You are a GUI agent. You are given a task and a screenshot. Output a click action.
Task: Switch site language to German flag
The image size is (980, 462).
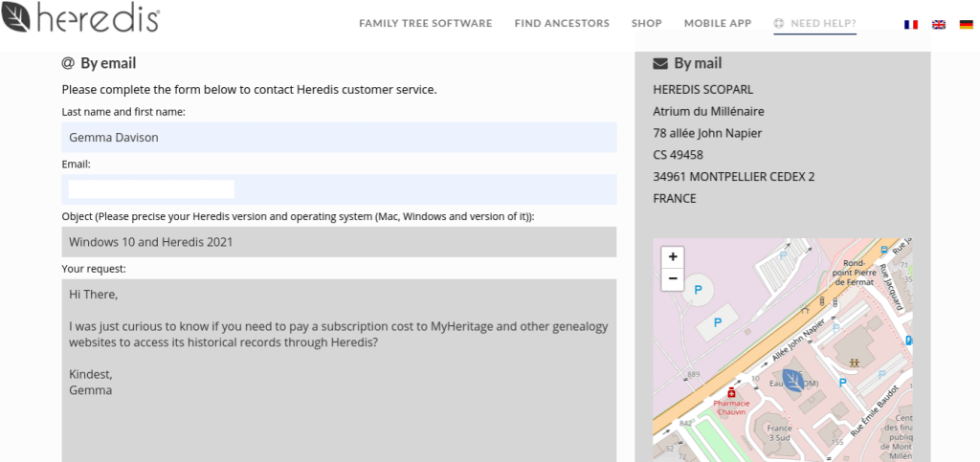[x=967, y=24]
